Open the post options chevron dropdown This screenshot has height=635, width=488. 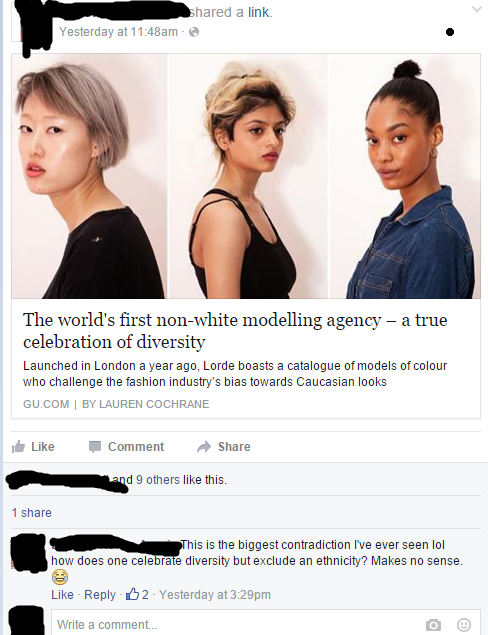pyautogui.click(x=477, y=9)
